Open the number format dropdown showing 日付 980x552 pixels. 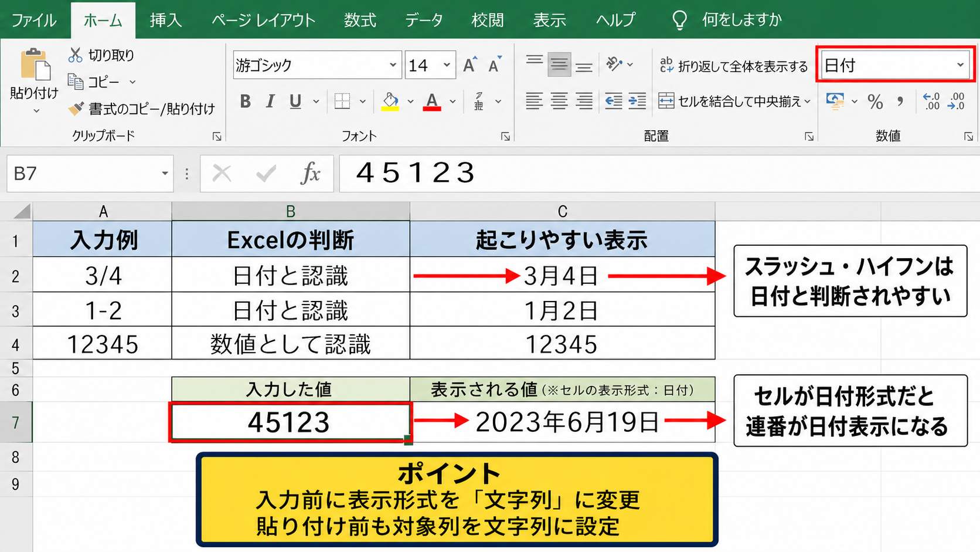(960, 65)
